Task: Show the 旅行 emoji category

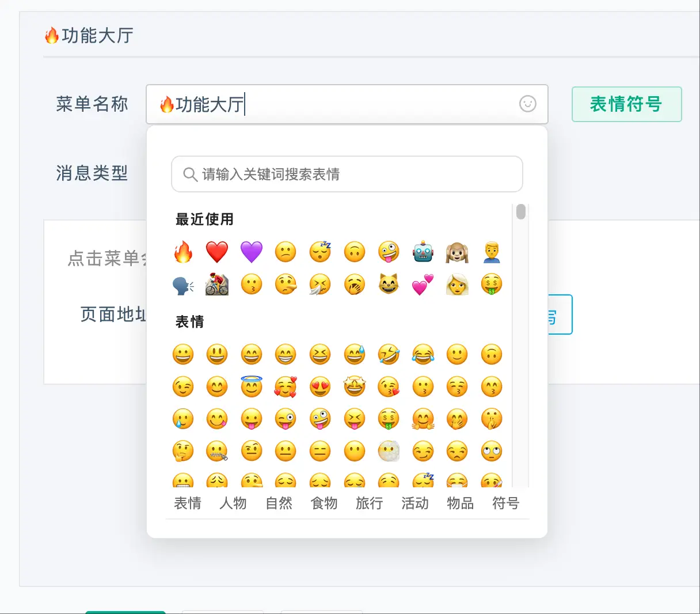Action: 370,503
